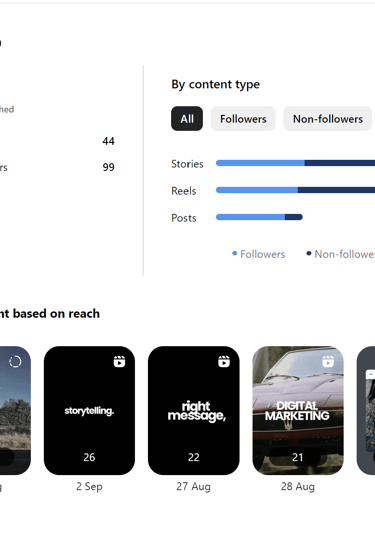Click the story ring icon on landscape thumbnail

(15, 361)
